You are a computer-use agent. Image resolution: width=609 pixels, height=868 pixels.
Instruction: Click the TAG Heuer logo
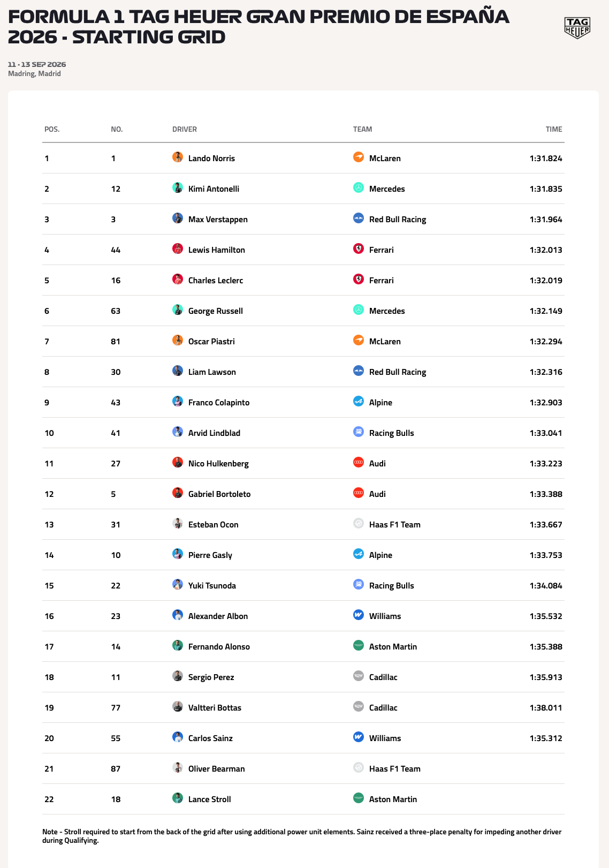pyautogui.click(x=577, y=28)
